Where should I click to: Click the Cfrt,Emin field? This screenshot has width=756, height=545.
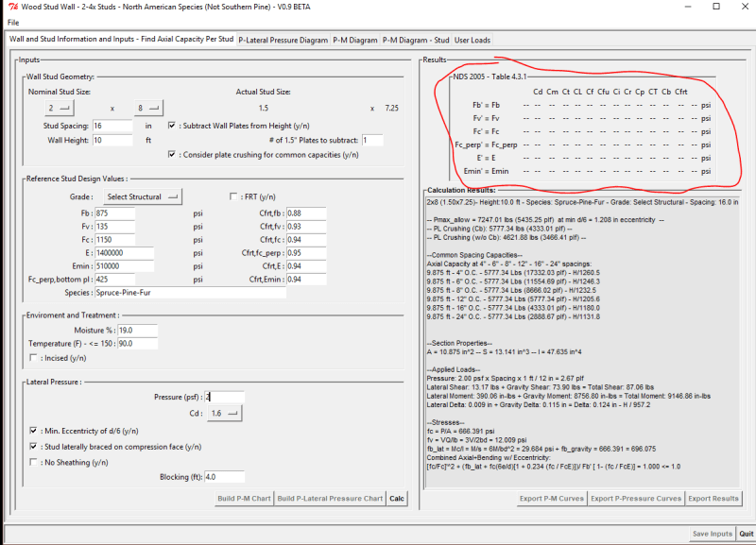click(306, 280)
